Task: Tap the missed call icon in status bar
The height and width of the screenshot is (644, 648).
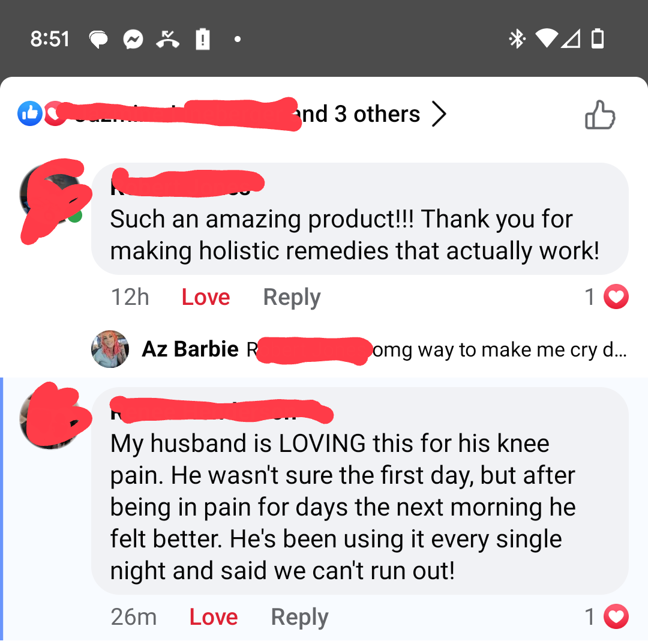Action: click(x=167, y=40)
